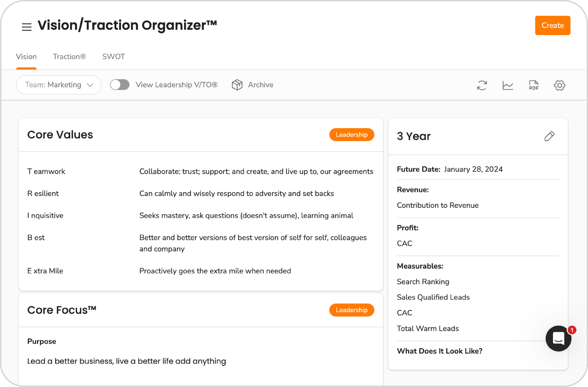This screenshot has width=588, height=387.
Task: Open the V/TO settings gear
Action: pos(560,85)
